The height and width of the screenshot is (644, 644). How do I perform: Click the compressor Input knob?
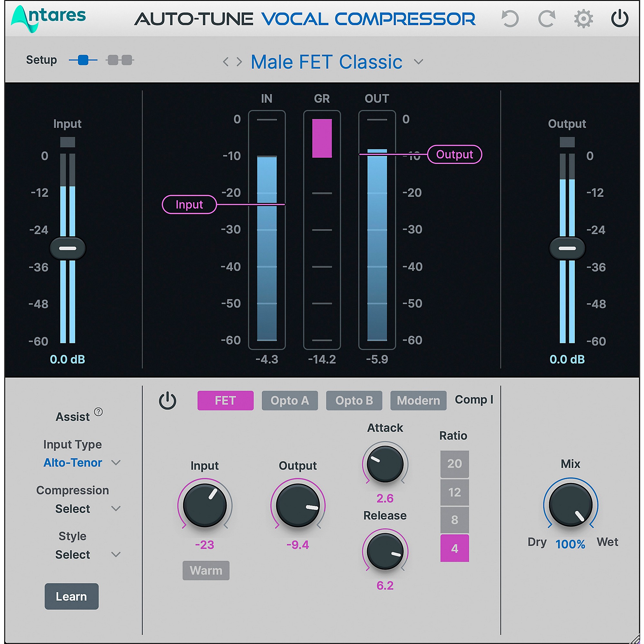(205, 505)
